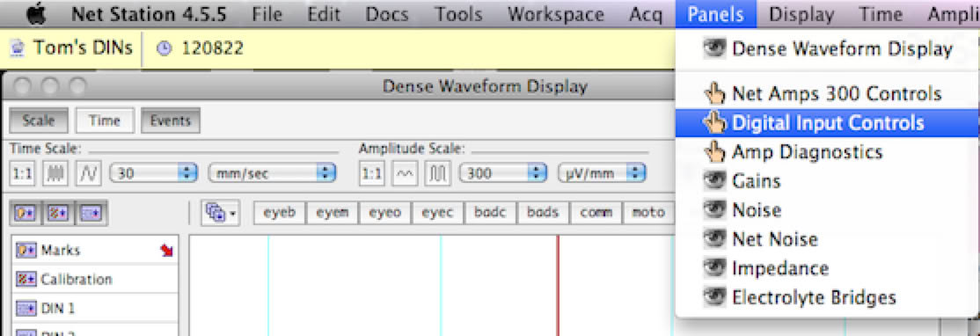
Task: Open the Time menu in menu bar
Action: click(x=880, y=14)
